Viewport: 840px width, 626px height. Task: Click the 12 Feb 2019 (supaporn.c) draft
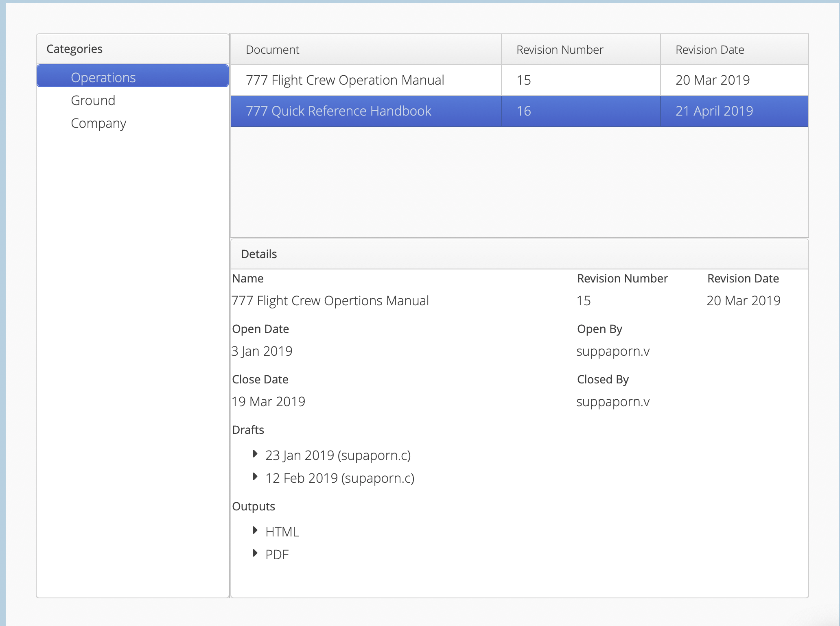click(x=339, y=478)
